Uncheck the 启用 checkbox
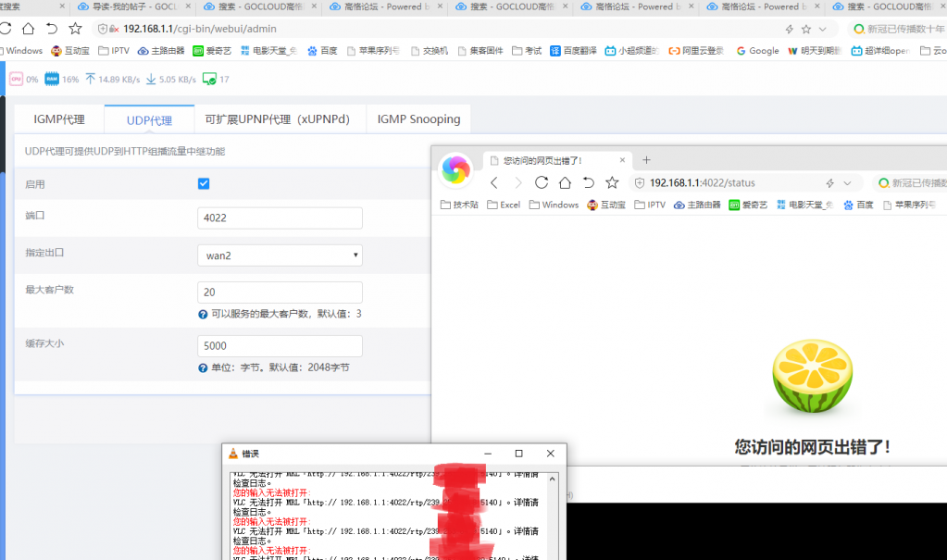 204,183
